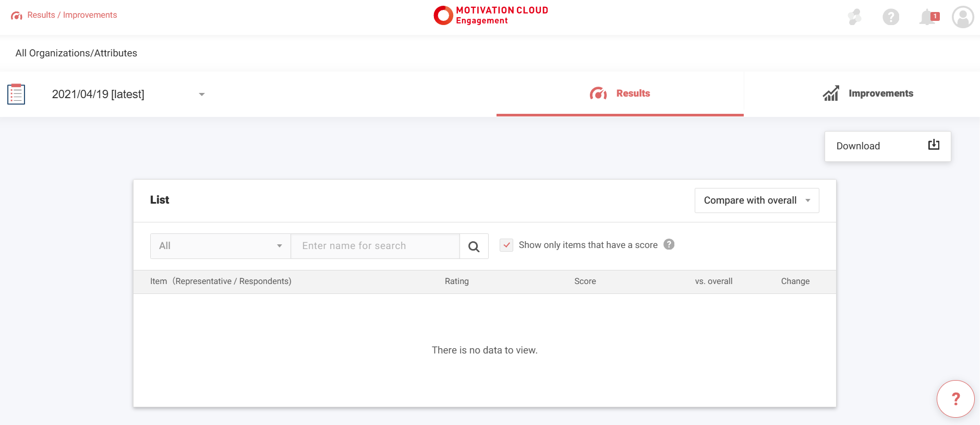Open the gray help icon in header
Viewport: 980px width, 425px height.
point(891,17)
